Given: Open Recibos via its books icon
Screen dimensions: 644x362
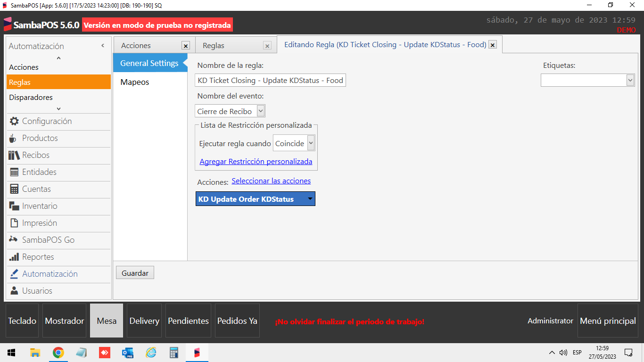Looking at the screenshot, I should (x=14, y=155).
